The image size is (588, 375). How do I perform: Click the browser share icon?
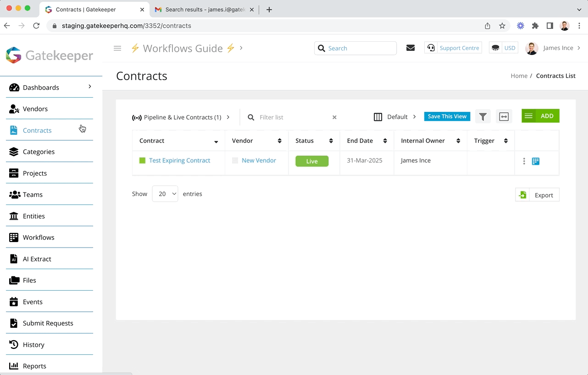pos(488,26)
